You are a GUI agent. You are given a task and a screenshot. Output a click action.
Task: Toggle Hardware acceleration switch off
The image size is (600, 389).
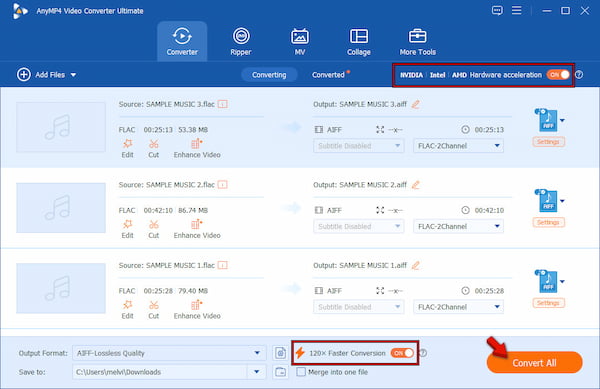click(x=558, y=75)
